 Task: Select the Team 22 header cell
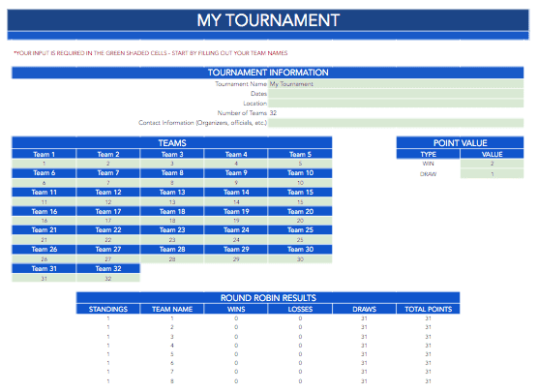(x=108, y=230)
